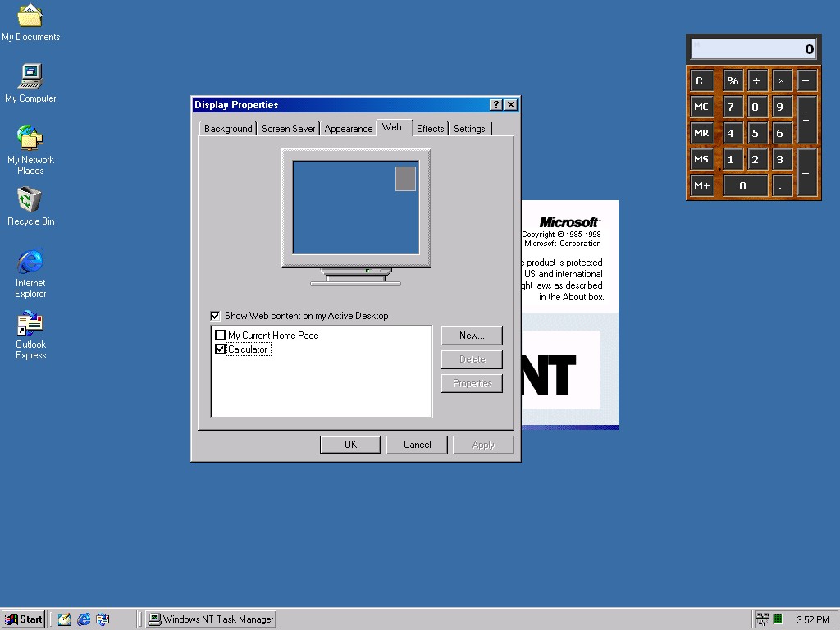Click the green CPU usage tray icon
This screenshot has width=840, height=630.
coord(778,619)
